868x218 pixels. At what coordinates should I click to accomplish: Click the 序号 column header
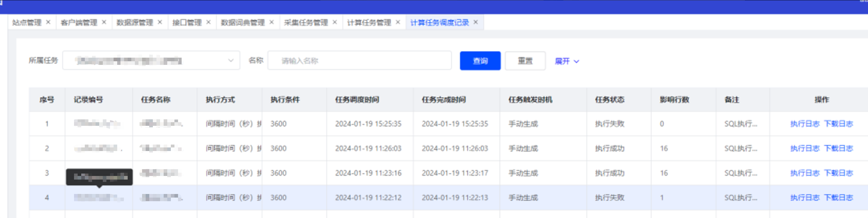[x=47, y=100]
